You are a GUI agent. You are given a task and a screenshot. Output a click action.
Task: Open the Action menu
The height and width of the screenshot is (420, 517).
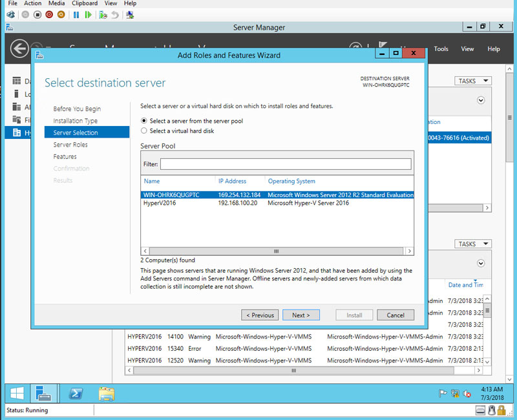click(x=33, y=3)
